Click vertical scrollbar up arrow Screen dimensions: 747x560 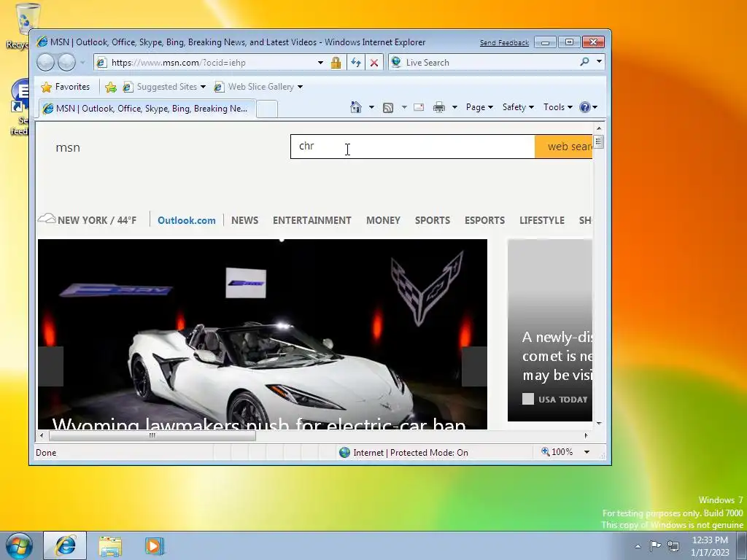599,128
